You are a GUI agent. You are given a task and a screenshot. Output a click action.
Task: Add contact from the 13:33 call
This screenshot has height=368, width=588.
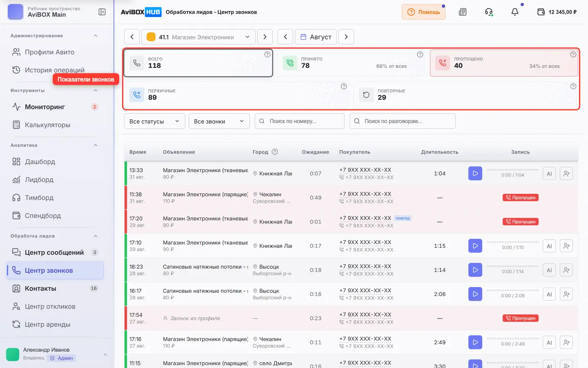(566, 173)
